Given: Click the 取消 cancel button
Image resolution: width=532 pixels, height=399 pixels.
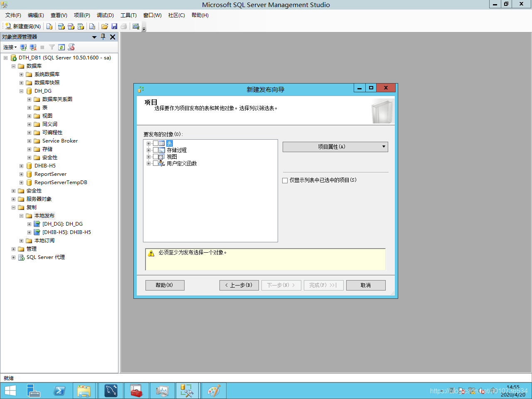Looking at the screenshot, I should [x=366, y=285].
